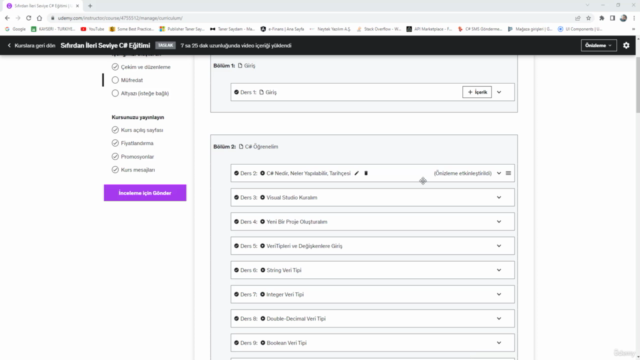The height and width of the screenshot is (360, 640).
Task: Select the Altyazı (isteğe bağlı) step
Action: click(x=140, y=93)
